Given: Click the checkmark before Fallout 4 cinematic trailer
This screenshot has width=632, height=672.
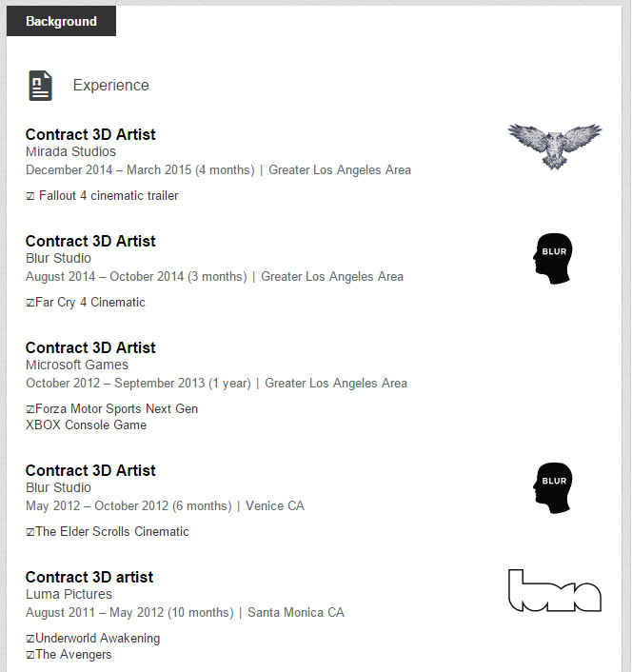Looking at the screenshot, I should click(x=30, y=196).
